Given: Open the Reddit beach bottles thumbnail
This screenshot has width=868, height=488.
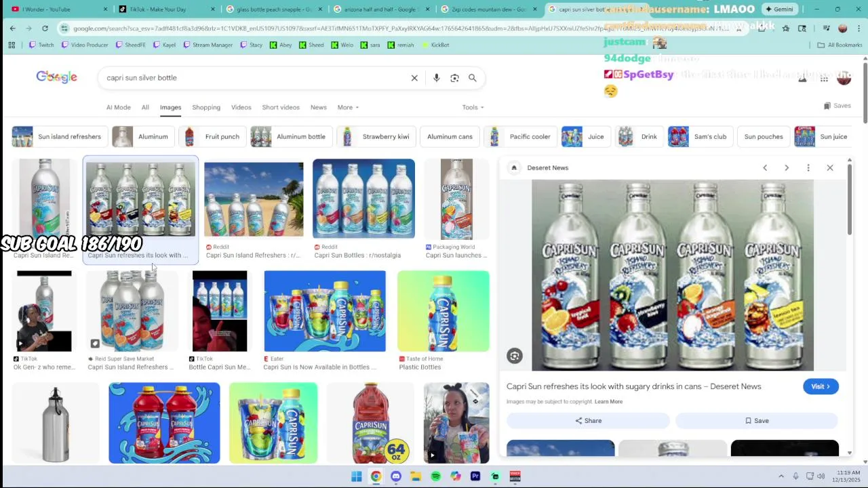Looking at the screenshot, I should [x=254, y=199].
